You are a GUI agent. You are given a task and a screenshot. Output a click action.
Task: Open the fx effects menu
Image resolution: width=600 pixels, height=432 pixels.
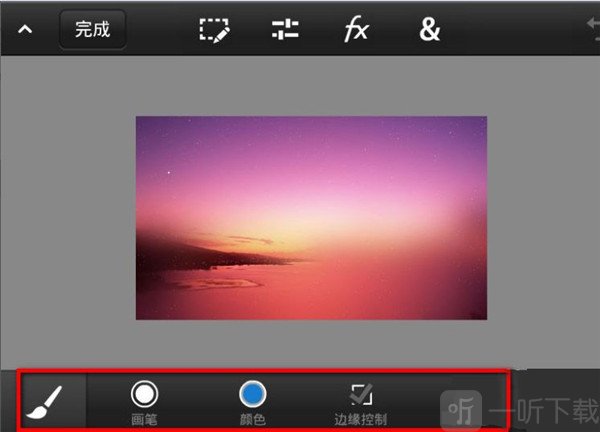[356, 29]
